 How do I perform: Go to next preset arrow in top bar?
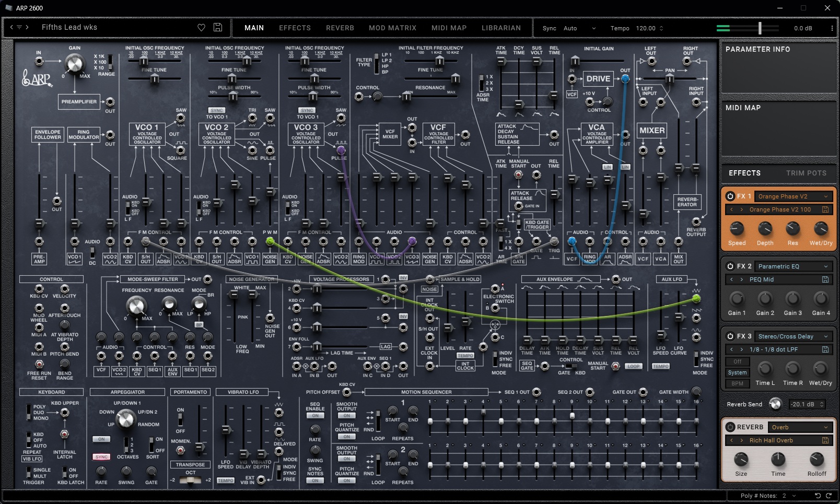click(27, 27)
